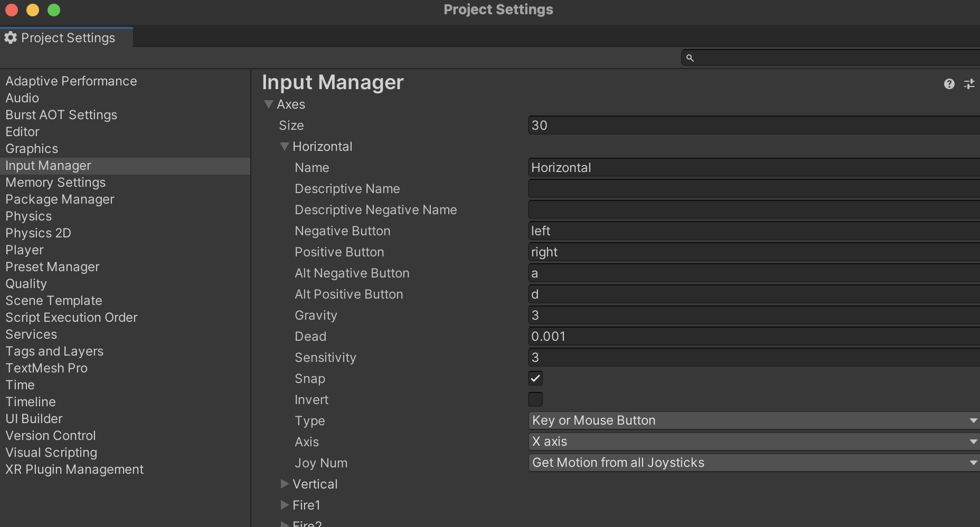Open the Type dropdown
The width and height of the screenshot is (980, 527).
click(x=754, y=420)
